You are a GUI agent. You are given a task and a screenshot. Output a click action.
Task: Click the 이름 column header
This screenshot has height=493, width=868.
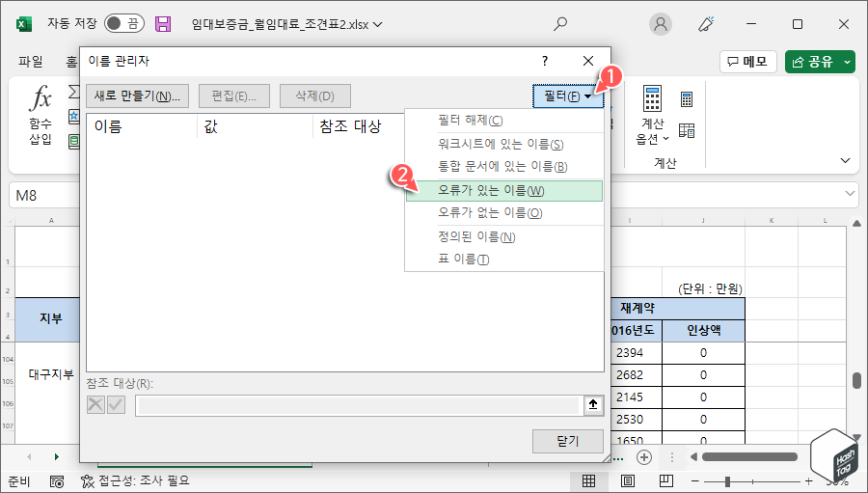tap(142, 126)
